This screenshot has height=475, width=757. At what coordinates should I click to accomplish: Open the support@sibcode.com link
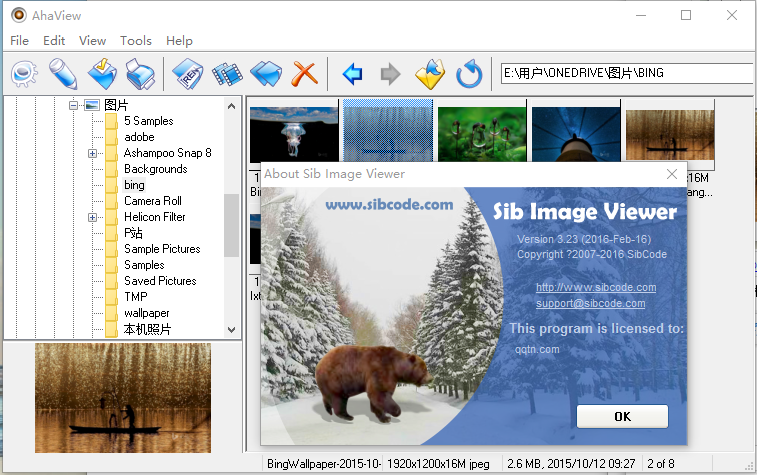590,303
